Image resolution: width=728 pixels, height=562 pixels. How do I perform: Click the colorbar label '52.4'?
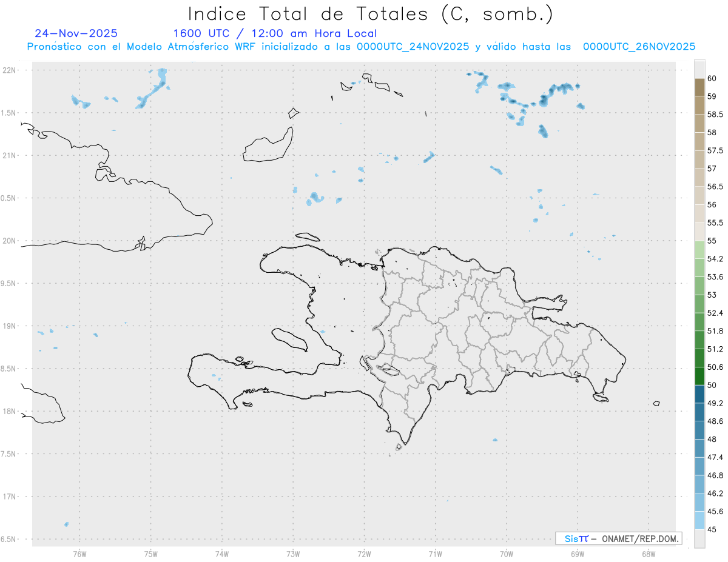click(715, 313)
